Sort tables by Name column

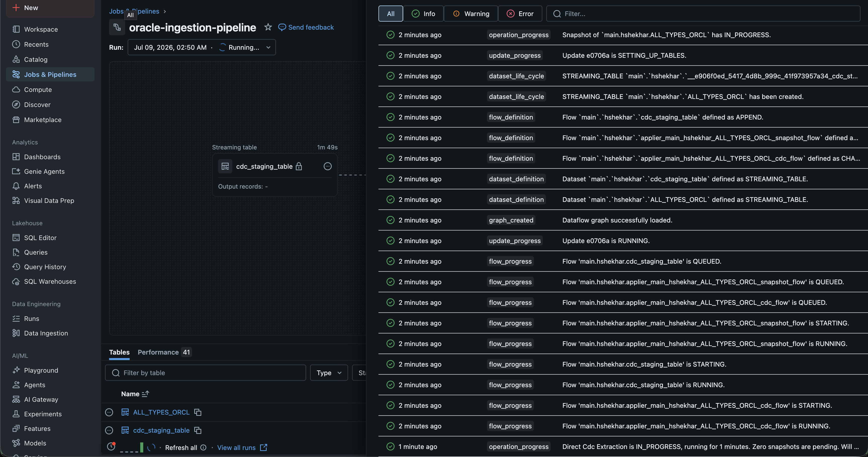click(x=135, y=394)
